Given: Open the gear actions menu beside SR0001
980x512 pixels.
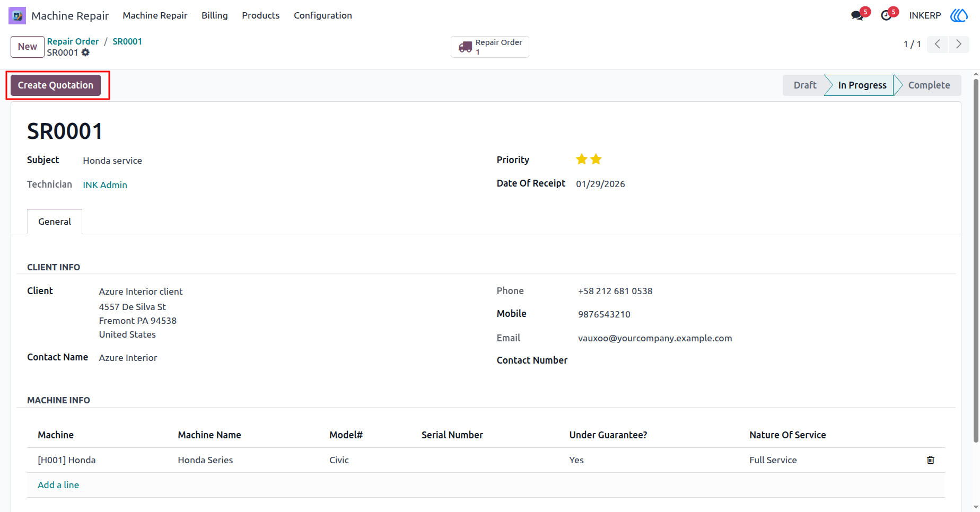Looking at the screenshot, I should pos(85,52).
